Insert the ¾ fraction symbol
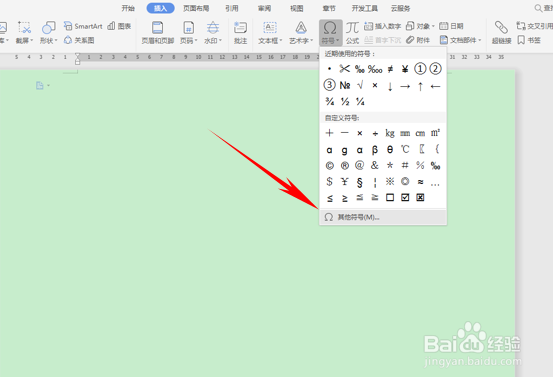Viewport: 553px width, 381px height. pyautogui.click(x=329, y=102)
